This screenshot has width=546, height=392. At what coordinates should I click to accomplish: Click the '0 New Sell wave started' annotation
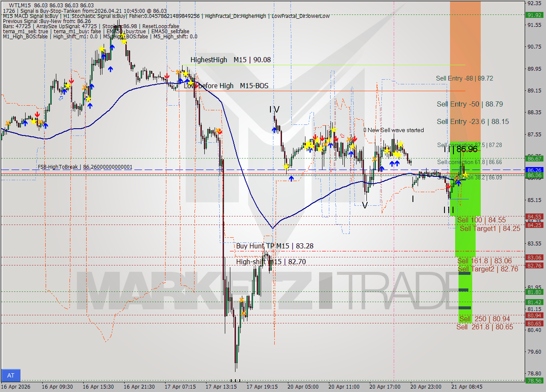(393, 130)
